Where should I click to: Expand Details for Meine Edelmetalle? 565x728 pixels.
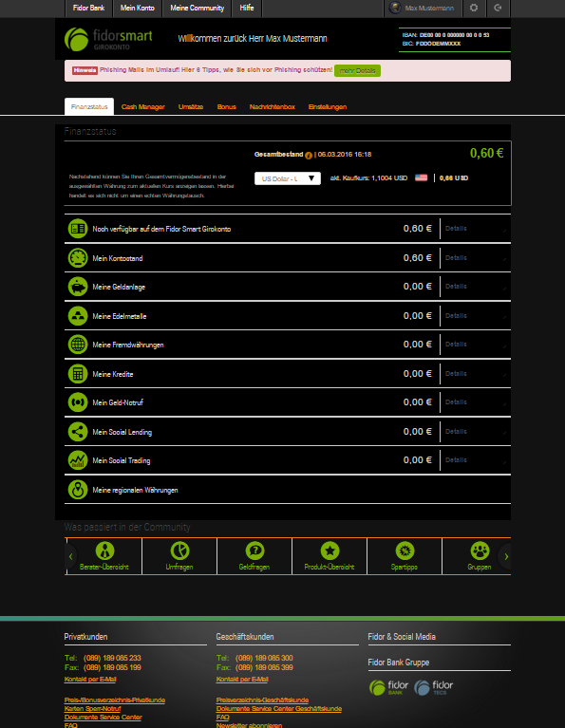pos(476,316)
